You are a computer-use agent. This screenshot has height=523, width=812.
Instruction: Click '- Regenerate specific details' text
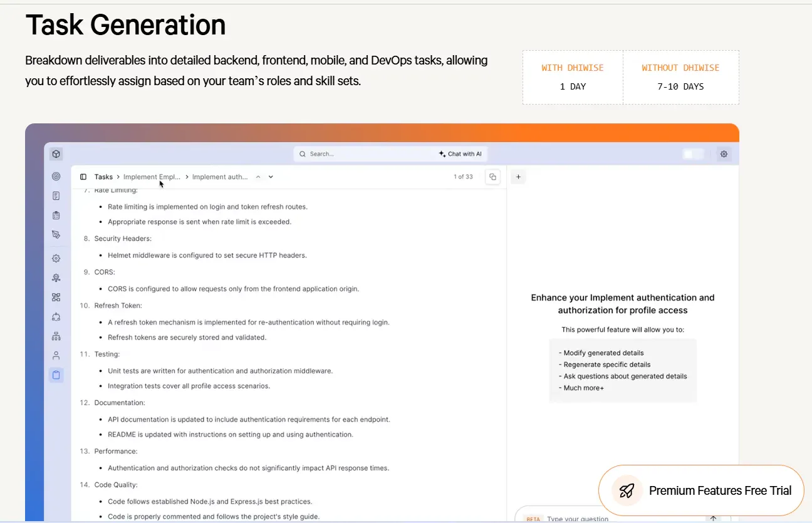pyautogui.click(x=604, y=365)
